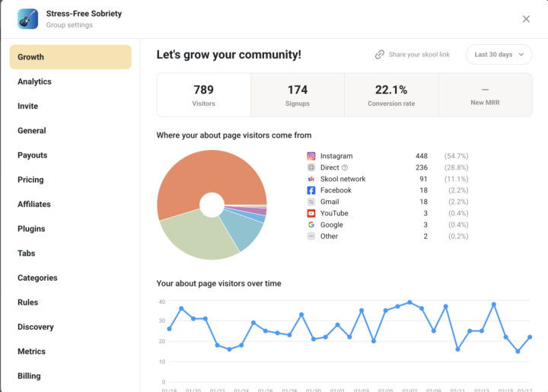Screen dimensions: 548x392
Task: Click the Conversion rate stat card
Action: coord(391,94)
